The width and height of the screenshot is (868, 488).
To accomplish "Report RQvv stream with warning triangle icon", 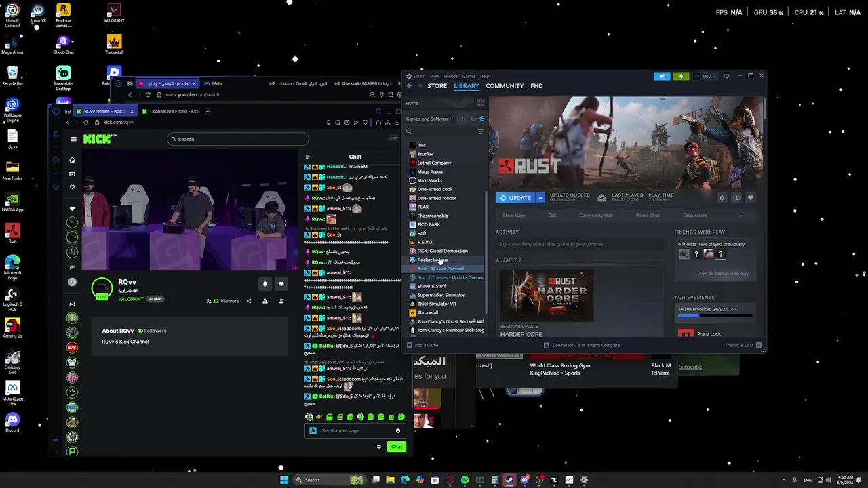I will 265,301.
